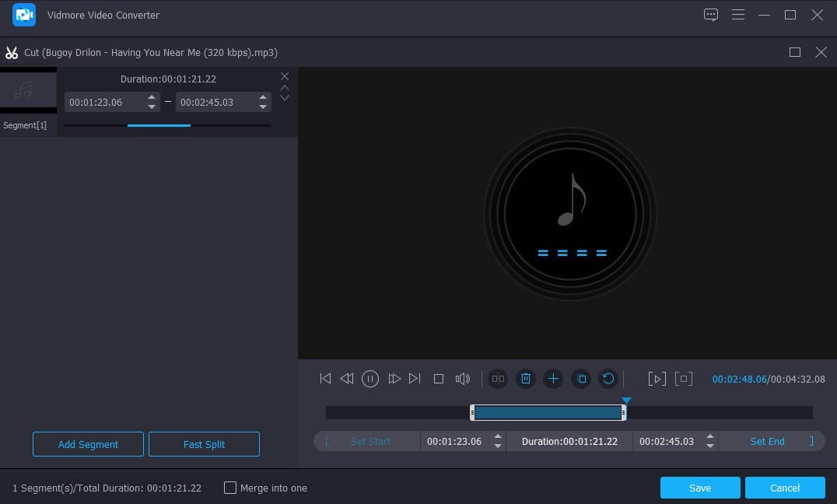This screenshot has height=504, width=837.
Task: Mute audio with the speaker icon
Action: (x=462, y=379)
